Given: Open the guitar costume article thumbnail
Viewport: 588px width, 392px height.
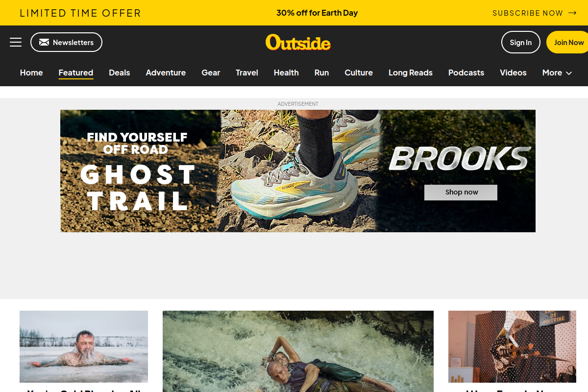Looking at the screenshot, I should point(512,346).
